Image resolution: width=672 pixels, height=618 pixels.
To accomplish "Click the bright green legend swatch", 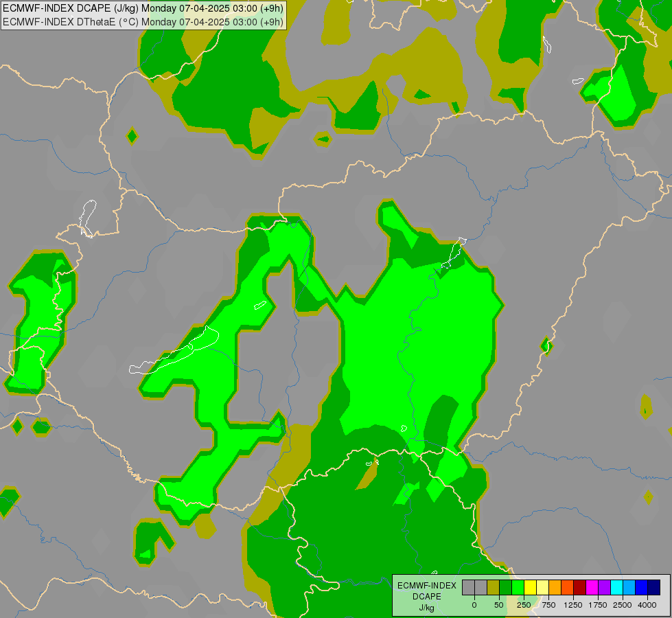I will 518,587.
